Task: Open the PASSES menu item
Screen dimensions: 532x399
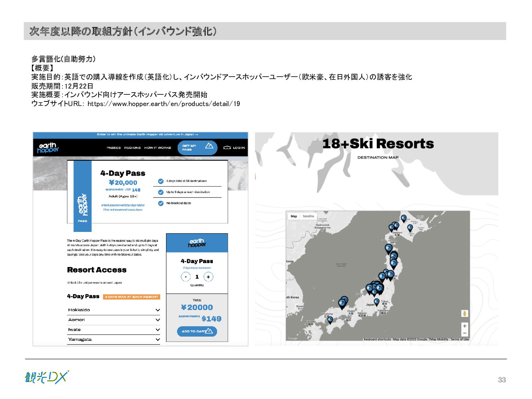Action: point(113,148)
